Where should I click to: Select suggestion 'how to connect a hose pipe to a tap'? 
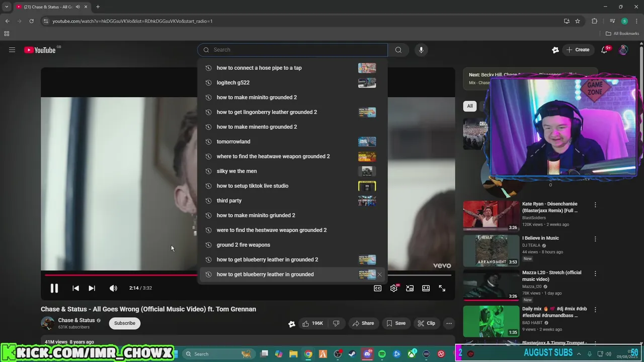point(292,68)
